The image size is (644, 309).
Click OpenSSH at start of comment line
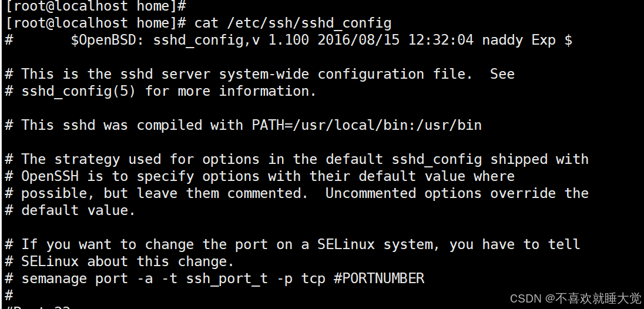[50, 176]
